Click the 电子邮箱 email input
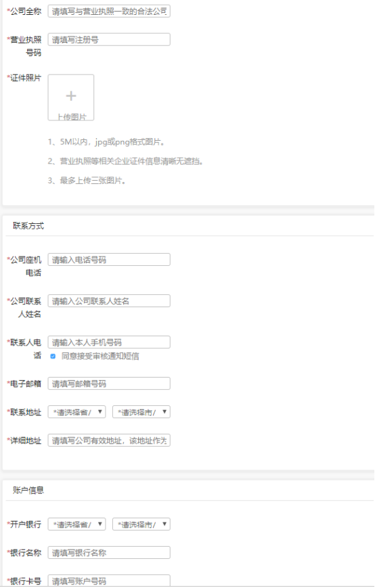 point(109,383)
